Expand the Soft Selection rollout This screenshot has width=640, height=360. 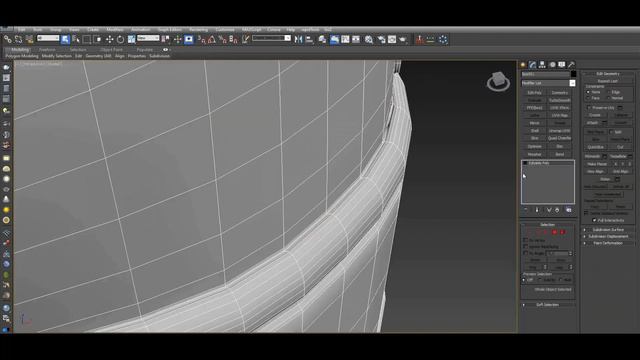(x=548, y=305)
